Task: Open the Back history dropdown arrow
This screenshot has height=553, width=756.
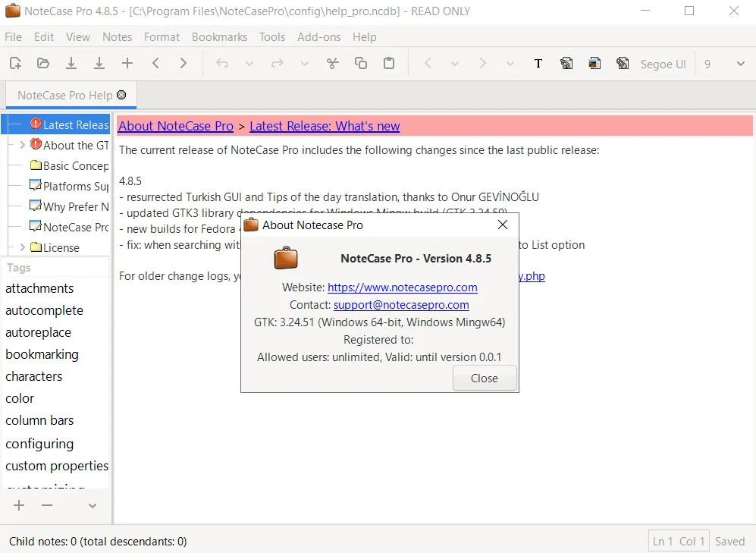Action: [455, 63]
